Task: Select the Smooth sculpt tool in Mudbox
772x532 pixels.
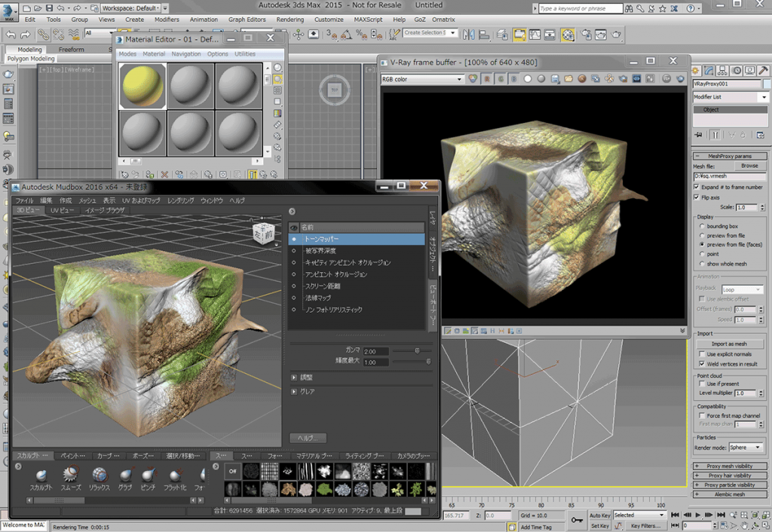Action: pos(71,475)
